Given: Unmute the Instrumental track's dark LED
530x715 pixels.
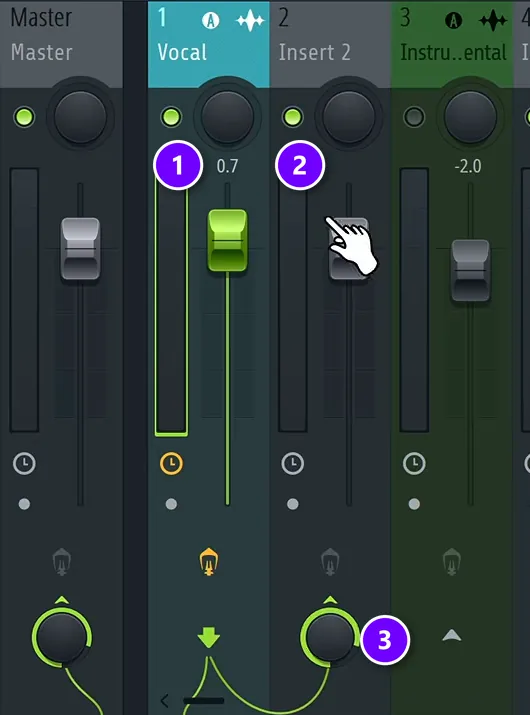Looking at the screenshot, I should [x=414, y=117].
